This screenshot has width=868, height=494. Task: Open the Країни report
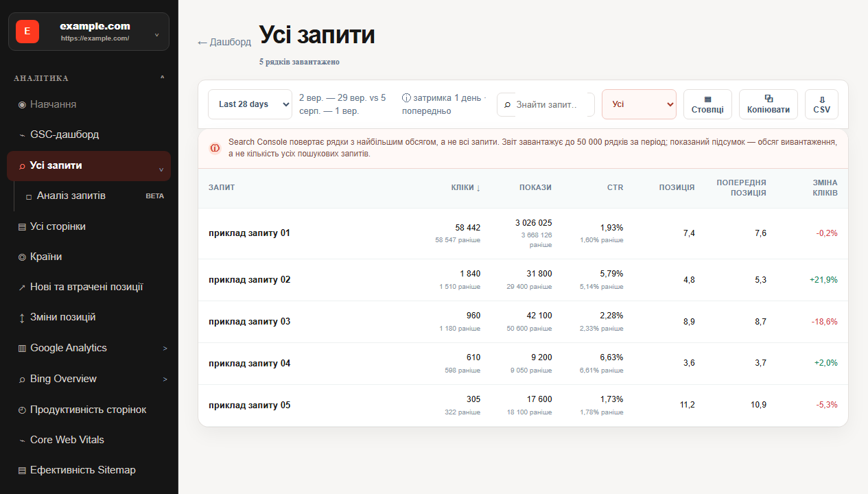89,257
